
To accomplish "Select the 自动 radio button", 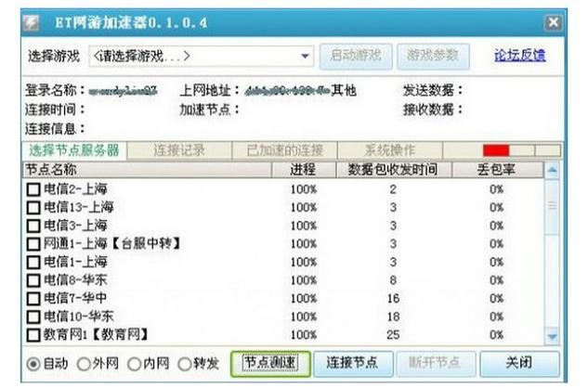I will tap(33, 364).
